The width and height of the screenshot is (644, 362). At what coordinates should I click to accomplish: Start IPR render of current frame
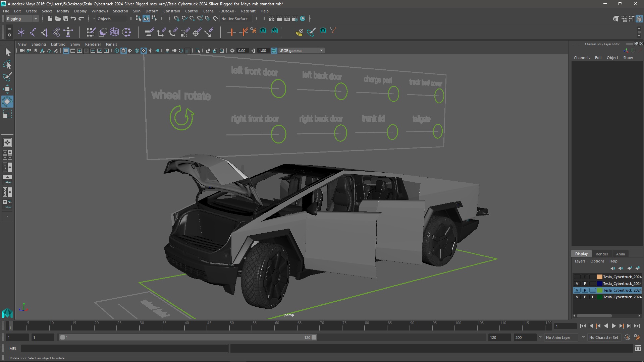[x=287, y=19]
